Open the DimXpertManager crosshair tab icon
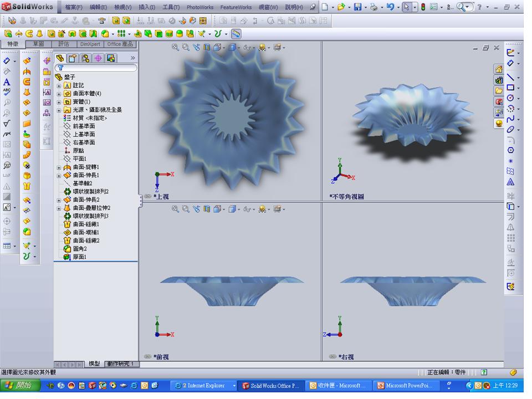Screen dimensions: 532x399 pos(98,58)
